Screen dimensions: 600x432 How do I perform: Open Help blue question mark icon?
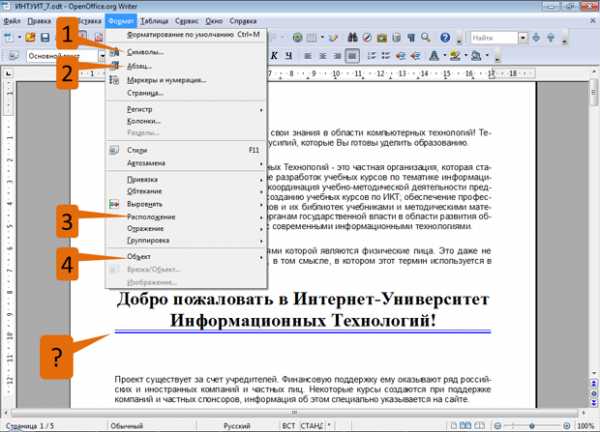click(x=445, y=37)
